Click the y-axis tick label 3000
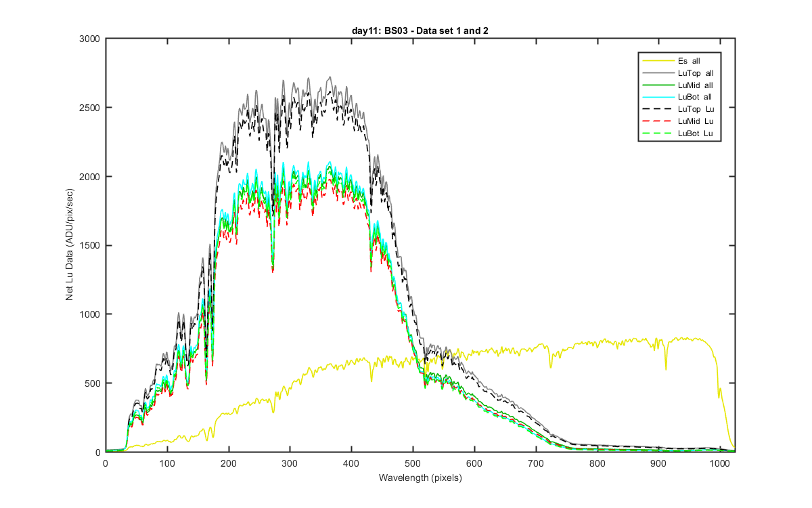 point(90,39)
